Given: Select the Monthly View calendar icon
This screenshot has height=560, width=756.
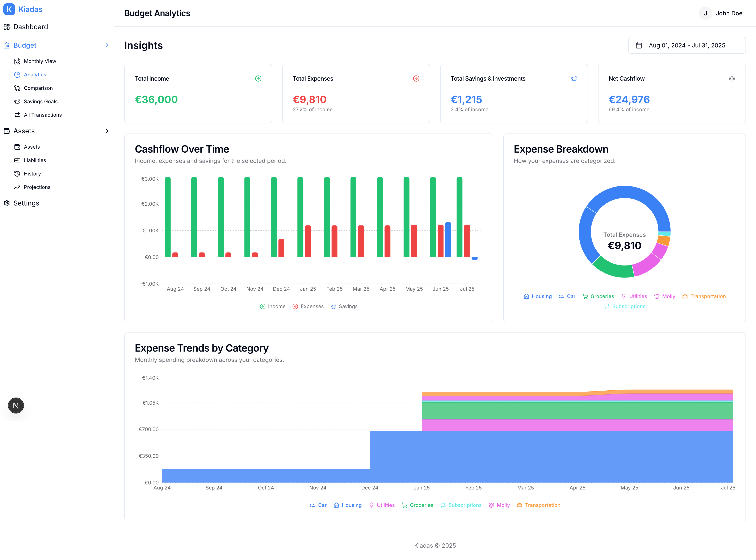Looking at the screenshot, I should (18, 61).
